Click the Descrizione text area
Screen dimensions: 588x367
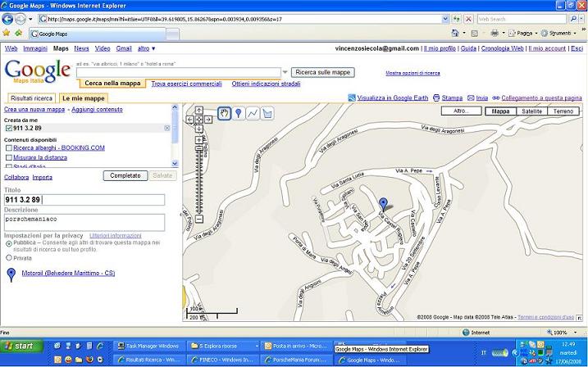tap(84, 223)
